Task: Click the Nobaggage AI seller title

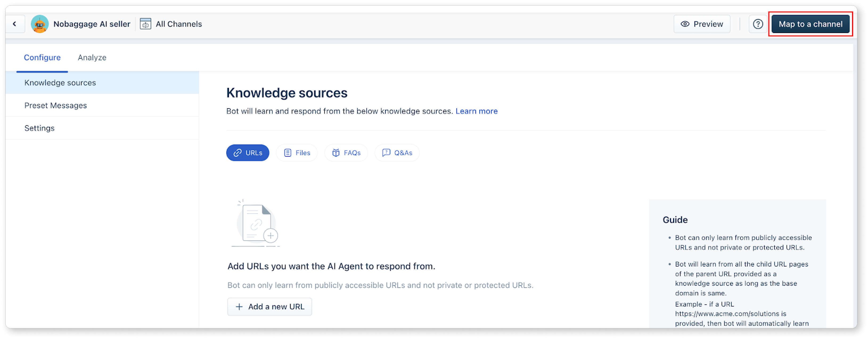Action: (92, 24)
